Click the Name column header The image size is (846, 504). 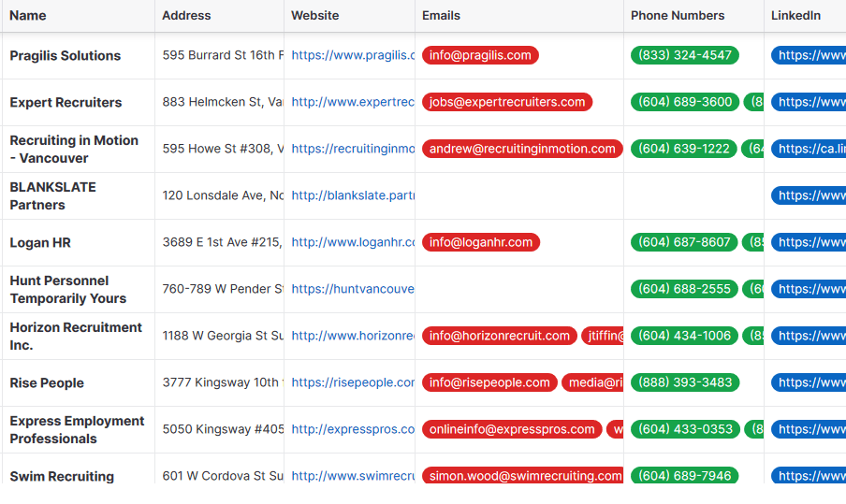[28, 15]
